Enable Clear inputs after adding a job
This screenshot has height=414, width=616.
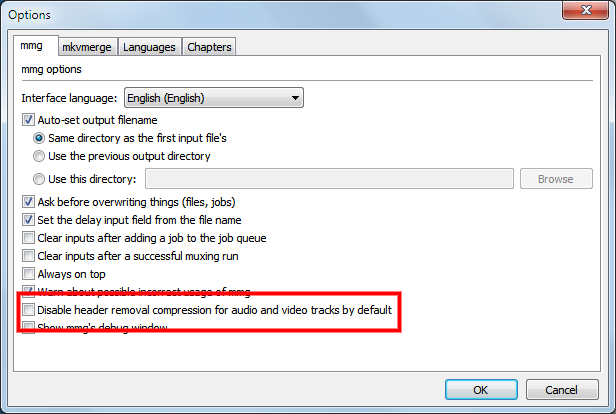point(28,238)
